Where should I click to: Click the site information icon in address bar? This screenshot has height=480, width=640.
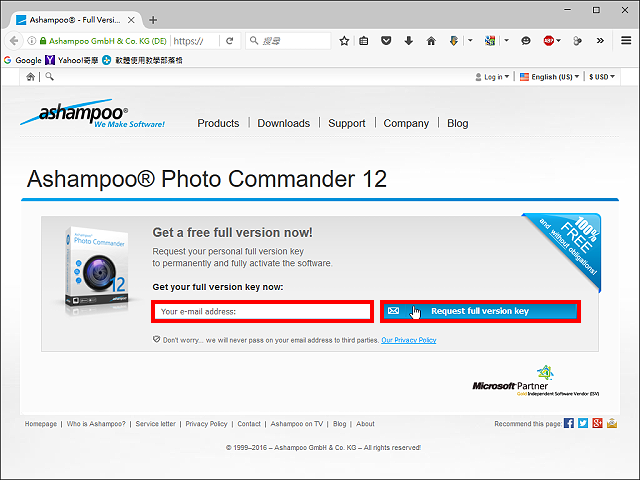31,41
